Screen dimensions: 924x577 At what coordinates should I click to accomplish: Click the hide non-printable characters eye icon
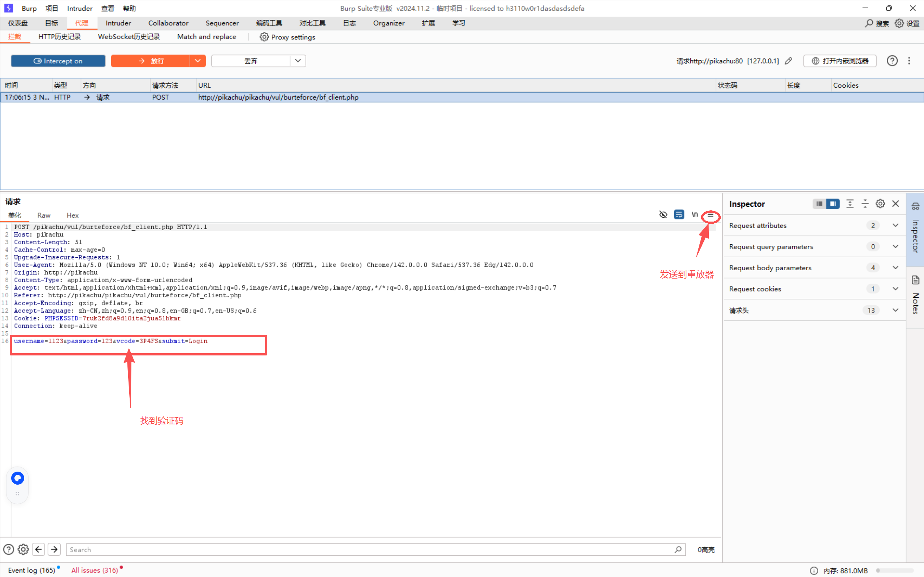(x=663, y=214)
